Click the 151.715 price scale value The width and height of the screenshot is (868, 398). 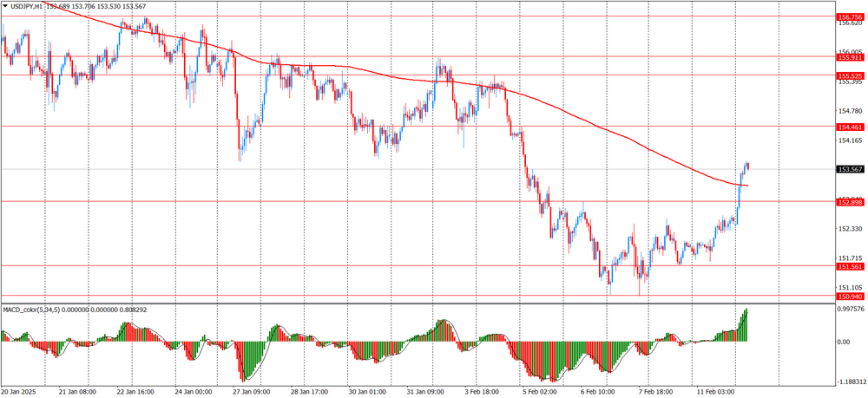tap(851, 258)
